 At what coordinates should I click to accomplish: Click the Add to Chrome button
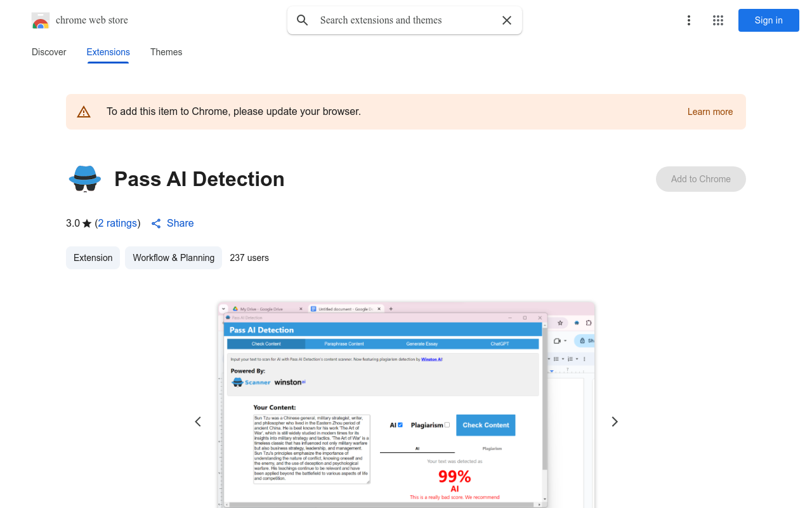701,179
